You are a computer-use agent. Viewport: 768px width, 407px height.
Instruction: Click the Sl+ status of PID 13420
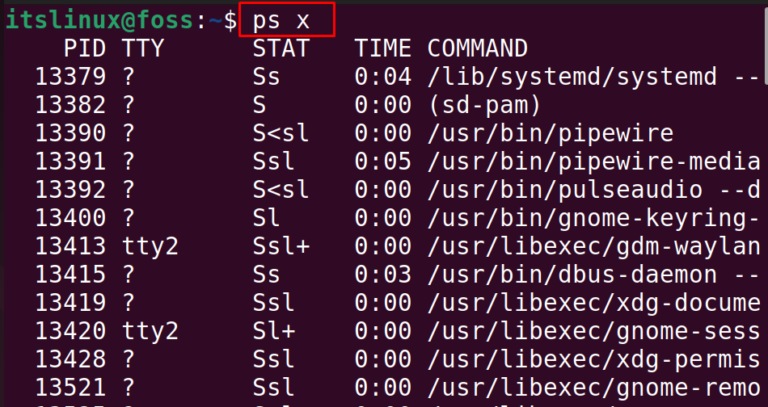[x=274, y=332]
